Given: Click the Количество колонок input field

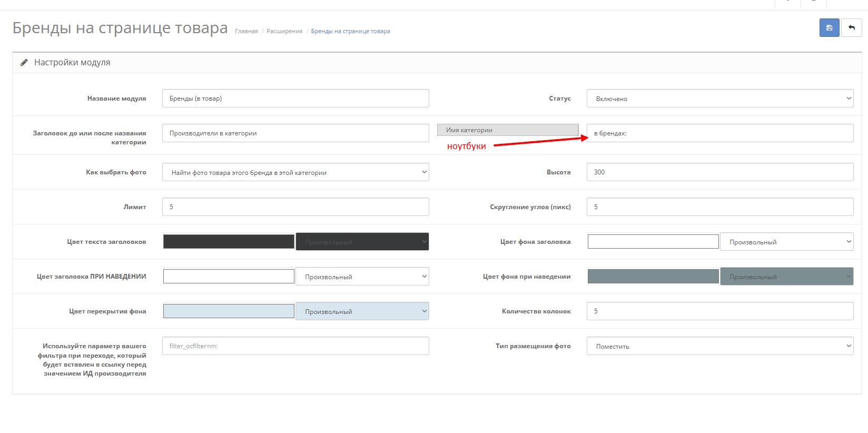Looking at the screenshot, I should point(719,311).
